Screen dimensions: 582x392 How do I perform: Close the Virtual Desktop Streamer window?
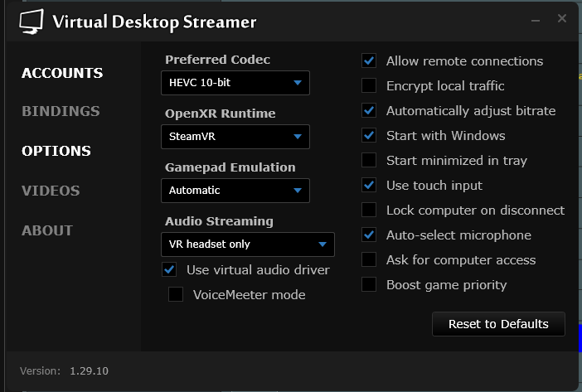tap(562, 18)
